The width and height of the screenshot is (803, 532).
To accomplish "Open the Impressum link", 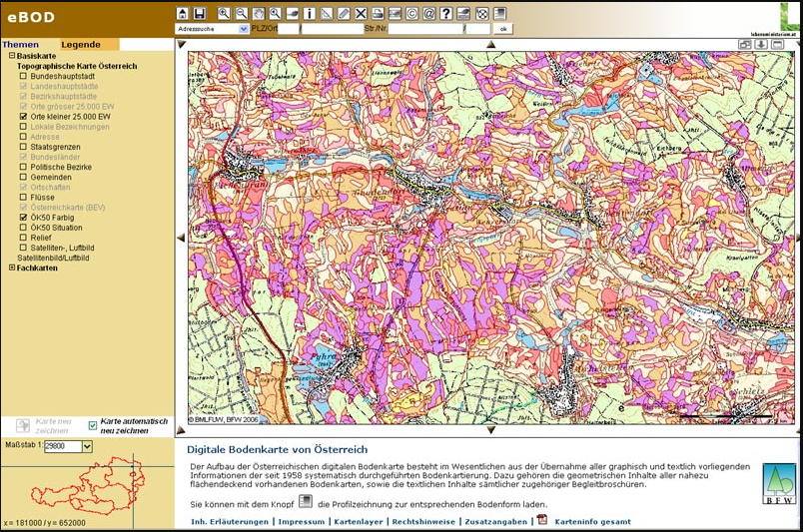I will tap(302, 522).
